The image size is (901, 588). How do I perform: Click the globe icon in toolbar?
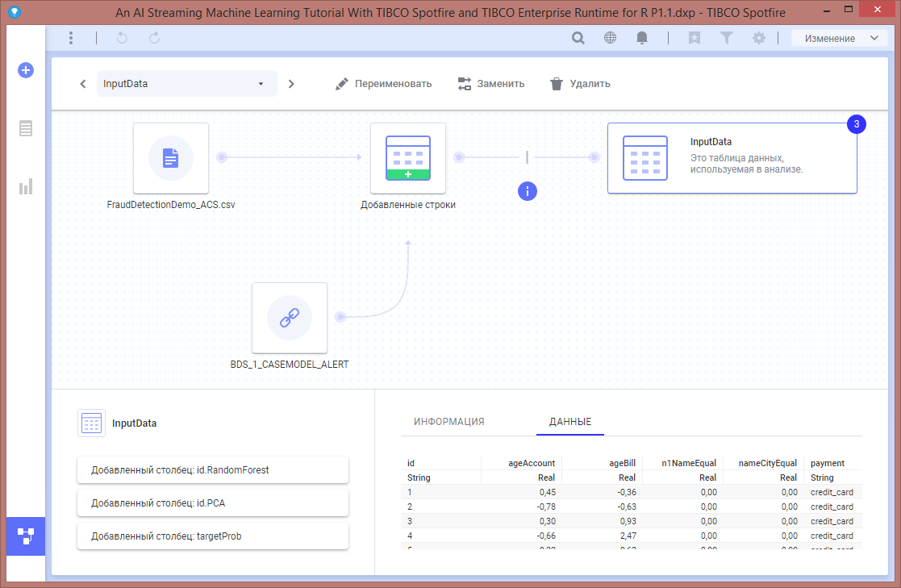(x=611, y=38)
